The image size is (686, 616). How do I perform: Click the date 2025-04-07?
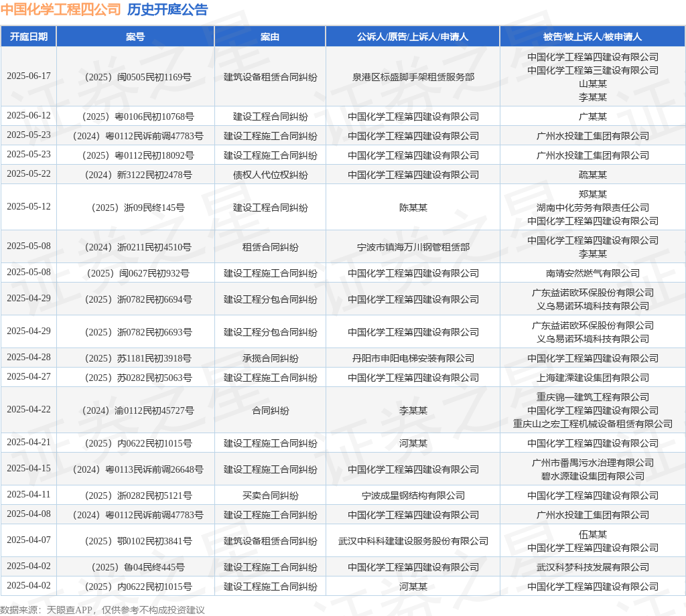click(29, 540)
